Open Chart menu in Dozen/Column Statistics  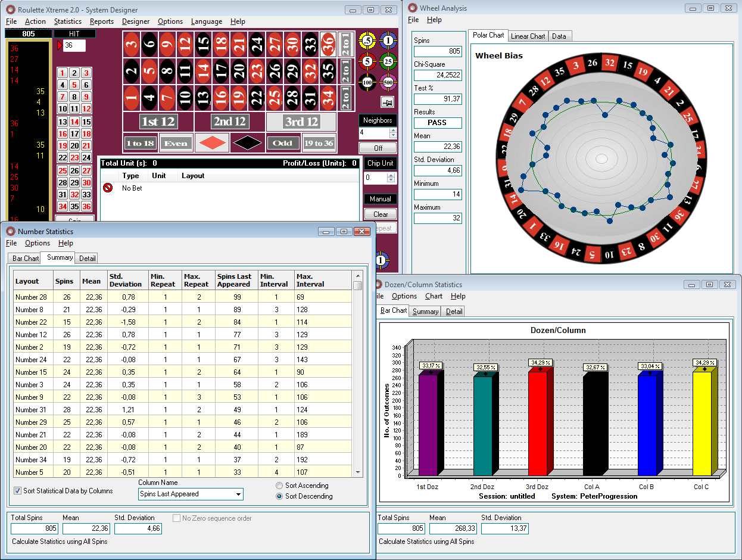pyautogui.click(x=434, y=296)
